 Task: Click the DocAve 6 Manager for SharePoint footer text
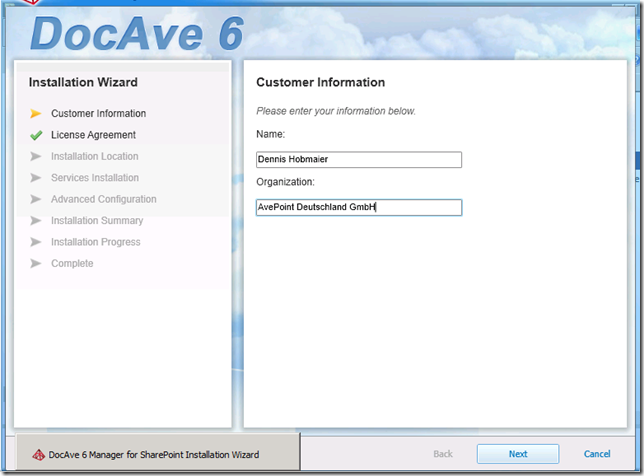point(154,455)
